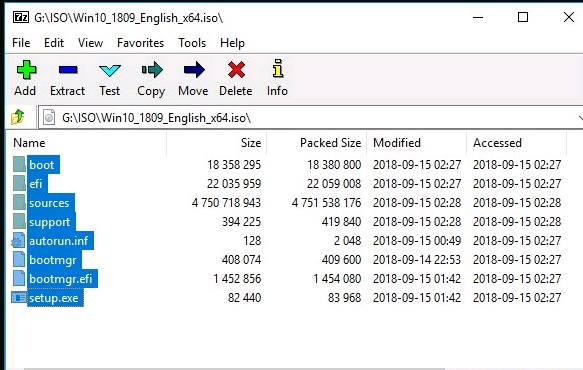This screenshot has width=583, height=370.
Task: Click the autorun.inf file icon
Action: (18, 240)
